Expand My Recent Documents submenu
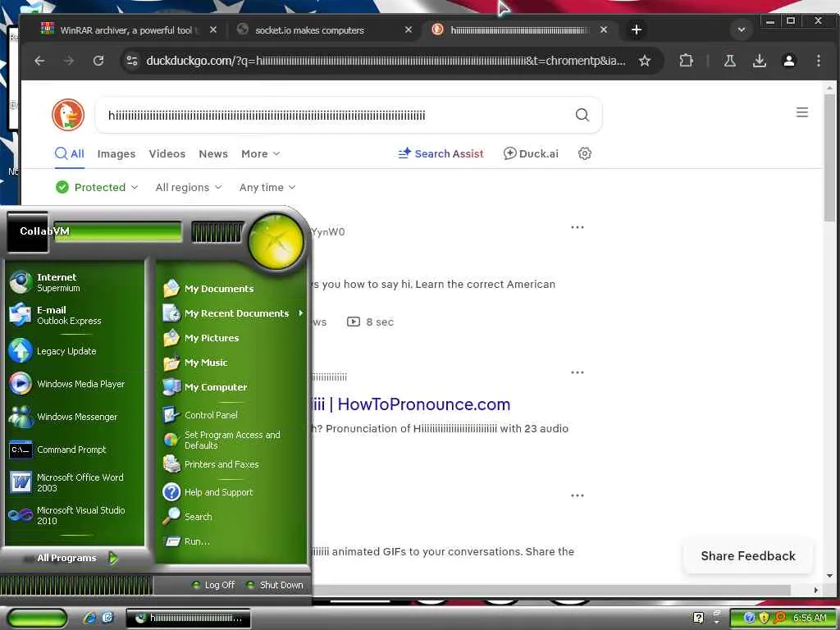Viewport: 840px width, 630px height. pos(232,313)
